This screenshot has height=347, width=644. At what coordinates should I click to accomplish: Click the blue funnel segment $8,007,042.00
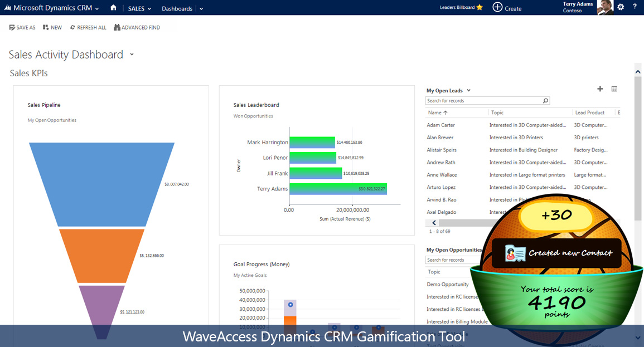pyautogui.click(x=102, y=184)
